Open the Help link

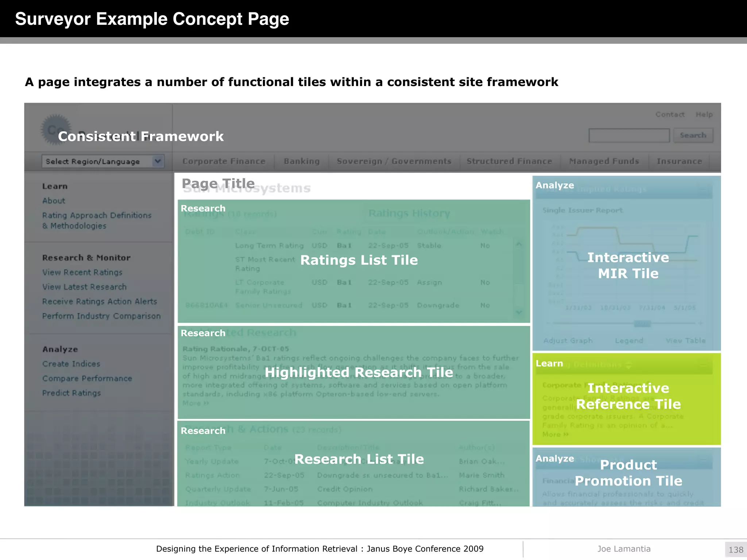pyautogui.click(x=704, y=114)
